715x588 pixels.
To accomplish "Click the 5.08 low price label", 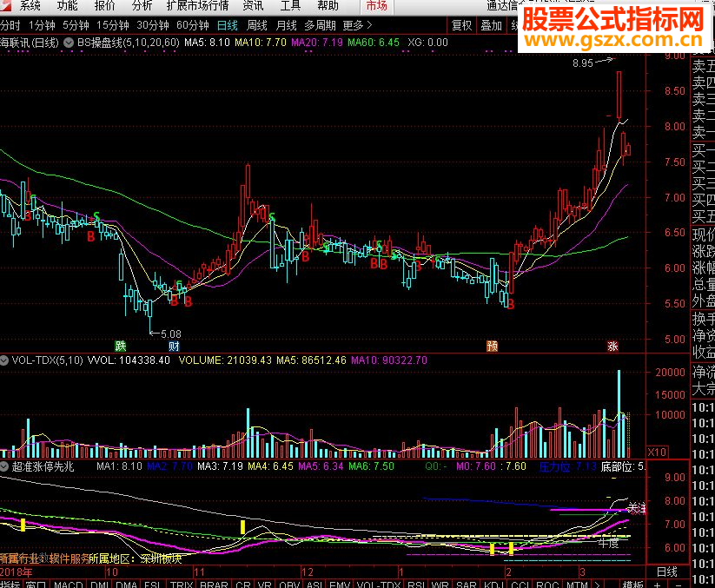I will tap(171, 334).
